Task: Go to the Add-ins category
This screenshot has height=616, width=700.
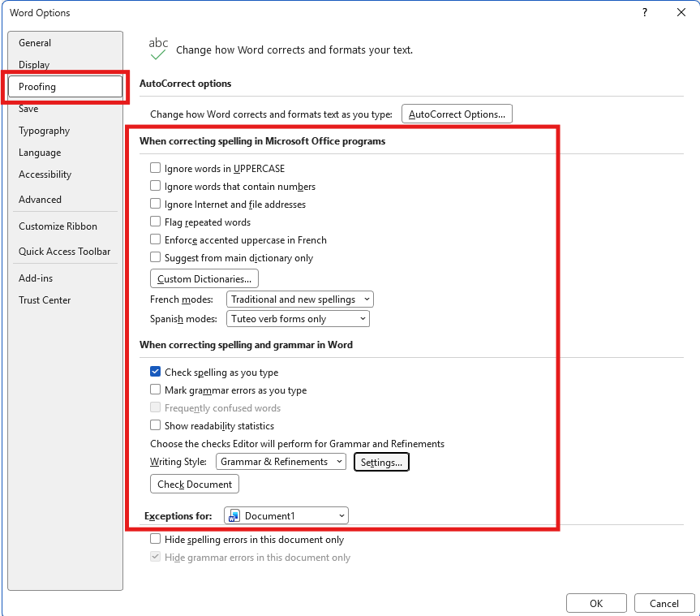Action: (x=65, y=278)
